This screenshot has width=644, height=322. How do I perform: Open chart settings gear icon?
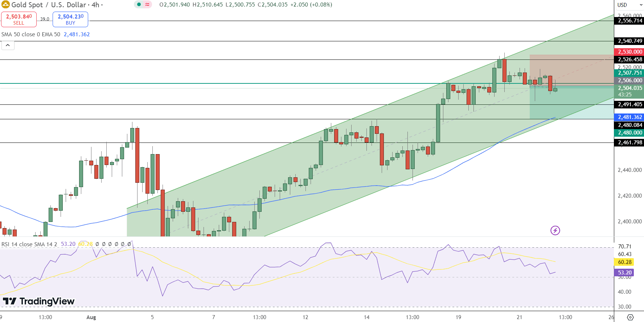click(x=630, y=317)
